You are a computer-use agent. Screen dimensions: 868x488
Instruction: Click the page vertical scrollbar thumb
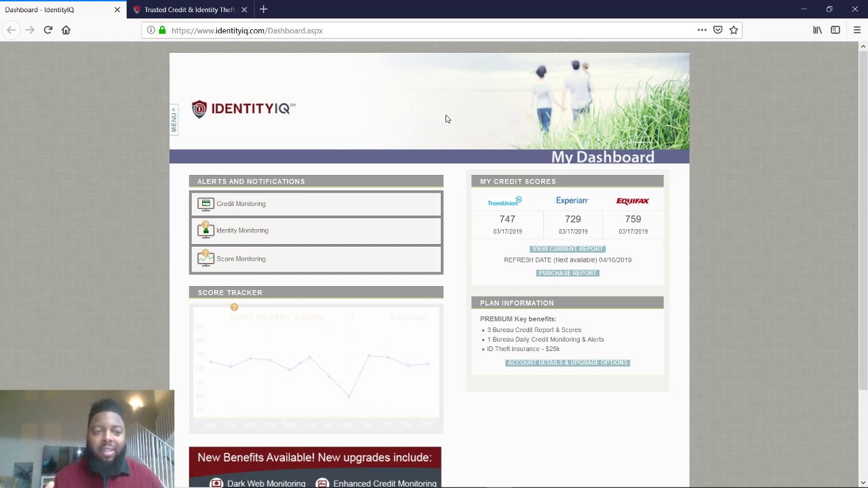tap(863, 220)
